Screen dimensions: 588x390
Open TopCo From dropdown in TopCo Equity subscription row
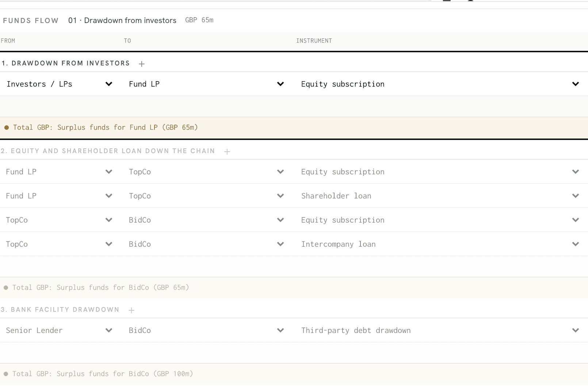[x=60, y=220]
